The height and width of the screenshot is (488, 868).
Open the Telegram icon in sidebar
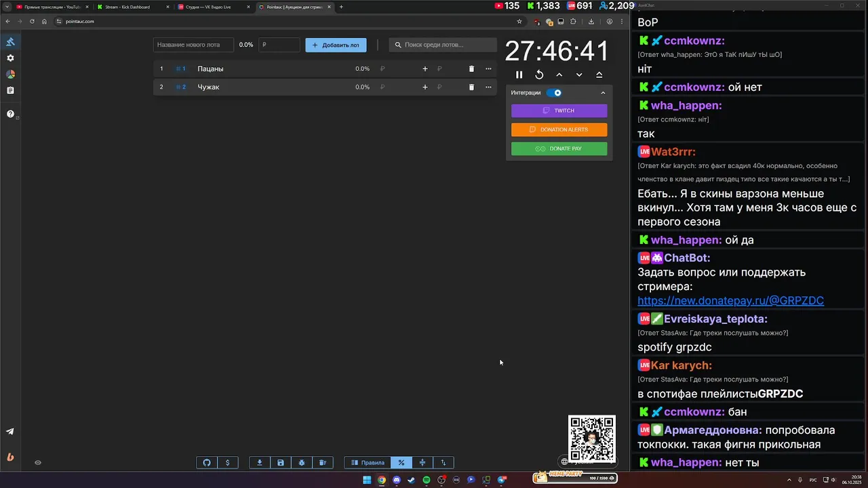click(x=10, y=432)
